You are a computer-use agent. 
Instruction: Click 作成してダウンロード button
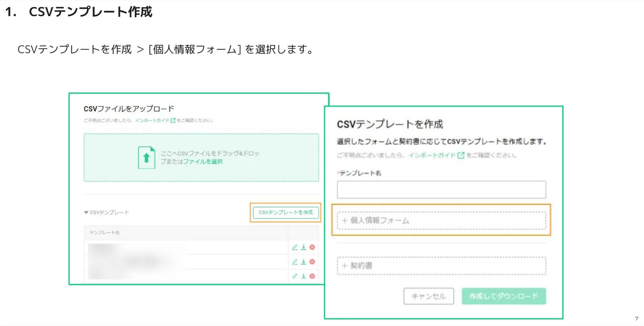pyautogui.click(x=504, y=296)
